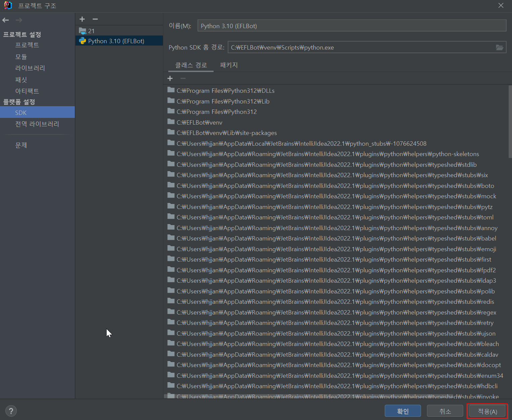Image resolution: width=512 pixels, height=420 pixels.
Task: Select the stubs\docopt path row
Action: [x=336, y=365]
